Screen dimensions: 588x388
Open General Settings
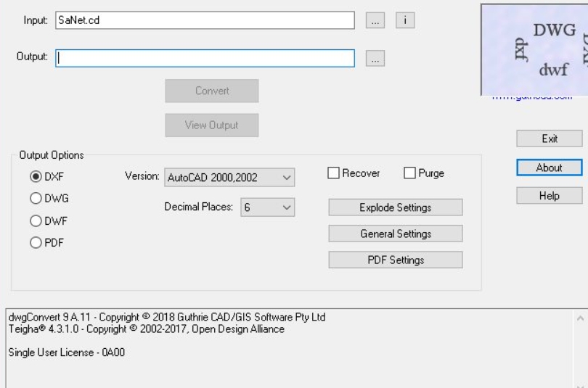point(395,234)
